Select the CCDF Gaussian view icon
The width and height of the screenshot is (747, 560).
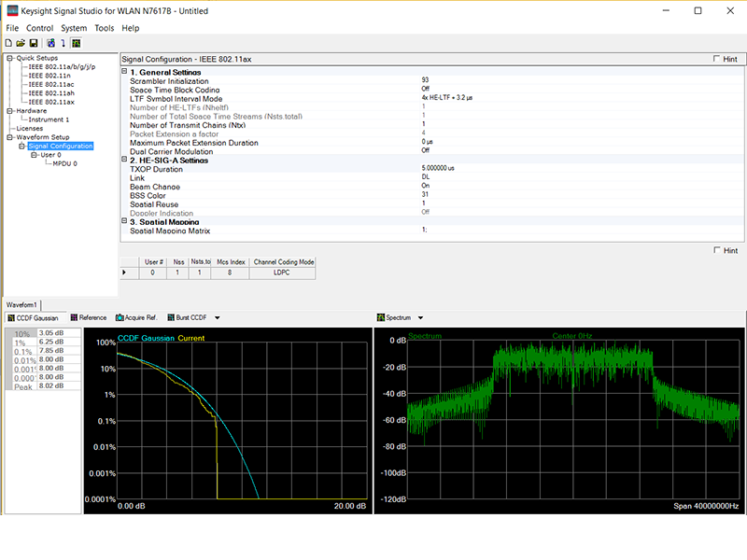[10, 318]
